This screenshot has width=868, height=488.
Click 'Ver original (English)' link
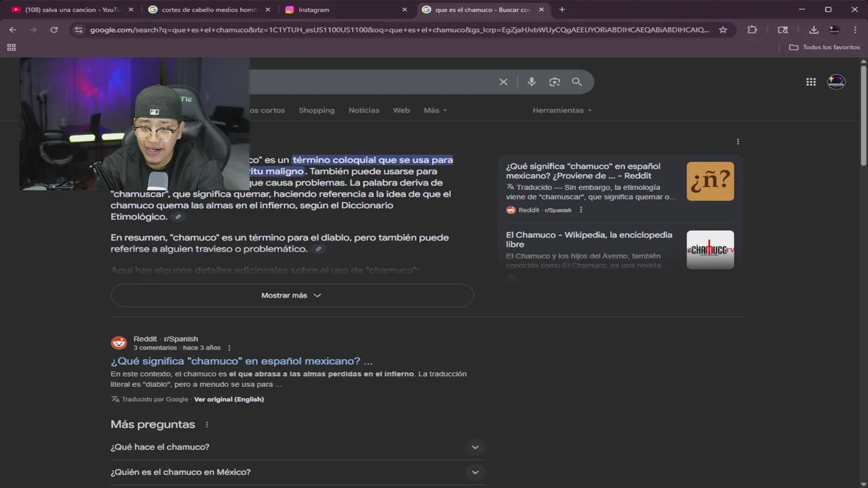coord(229,399)
